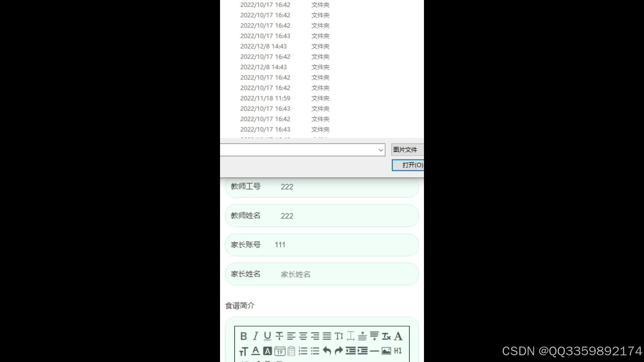
Task: Apply underline formatting
Action: [x=267, y=336]
